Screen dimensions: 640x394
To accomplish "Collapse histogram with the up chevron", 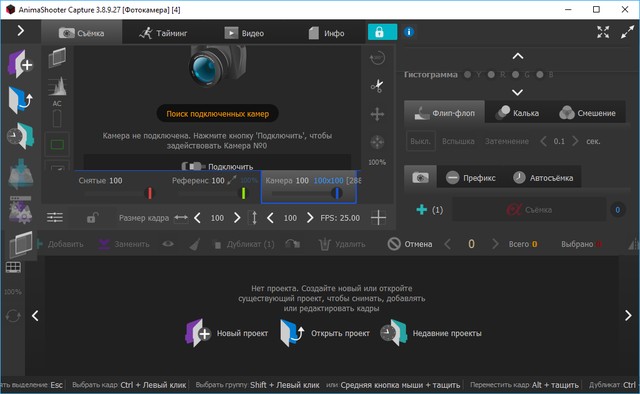I will 518,56.
